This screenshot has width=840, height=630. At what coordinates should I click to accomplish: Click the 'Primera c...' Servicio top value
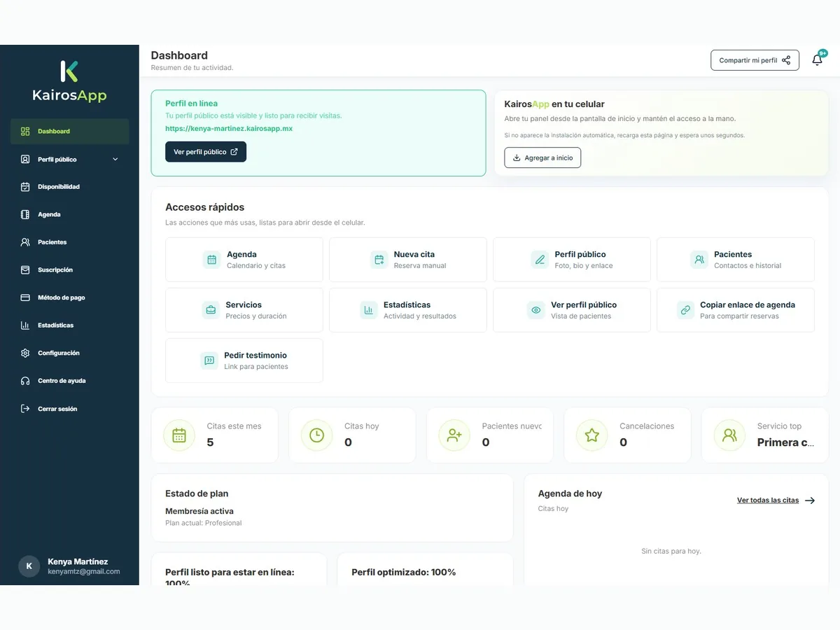(x=786, y=442)
